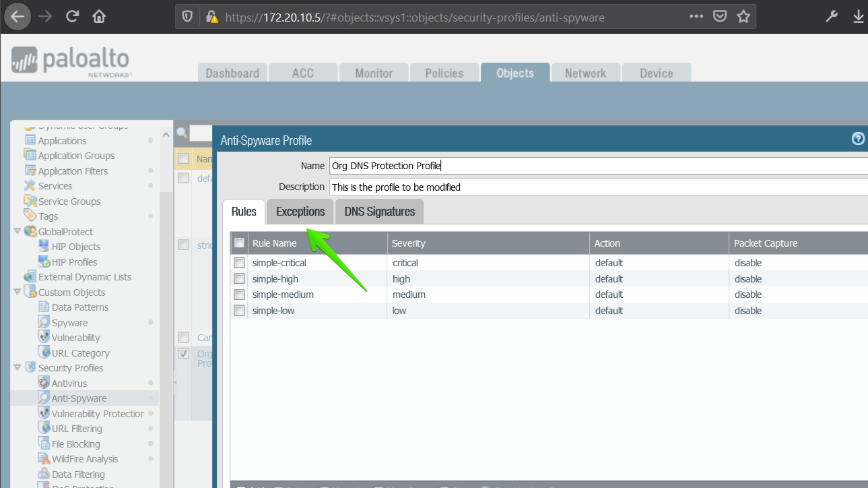This screenshot has width=868, height=488.
Task: Click the profile Name input field
Action: 598,166
